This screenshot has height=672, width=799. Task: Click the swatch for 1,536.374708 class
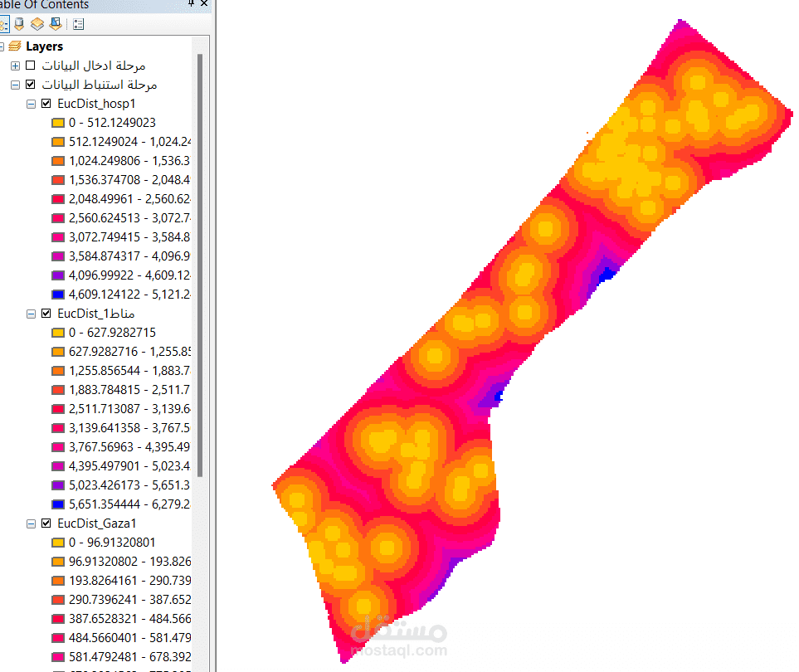pos(58,180)
